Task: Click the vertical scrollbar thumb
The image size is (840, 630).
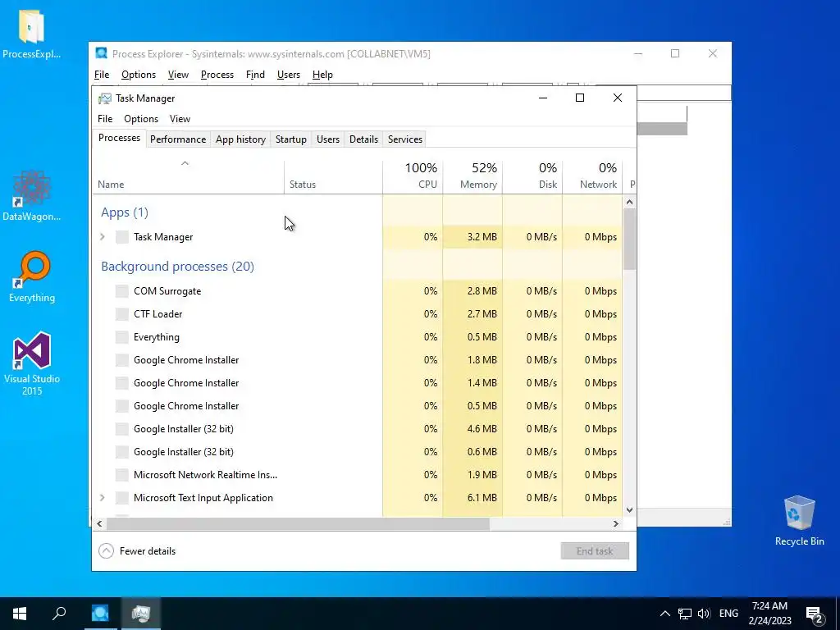Action: pos(629,239)
